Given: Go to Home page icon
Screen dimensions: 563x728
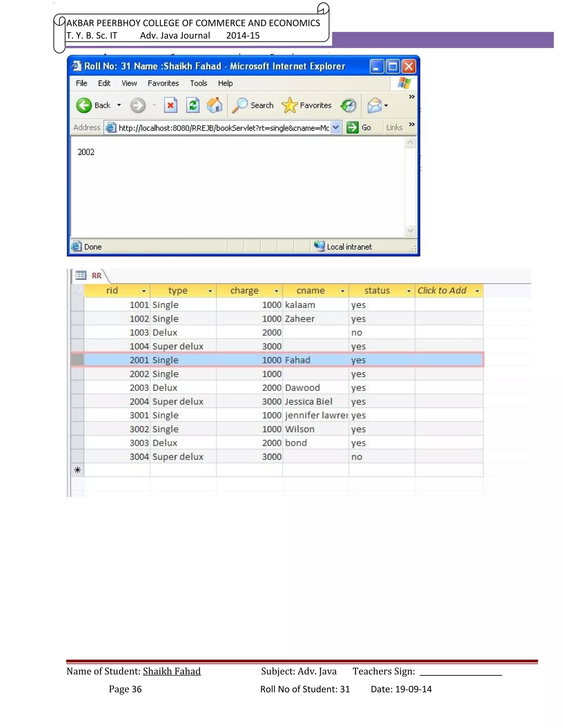Looking at the screenshot, I should [214, 105].
